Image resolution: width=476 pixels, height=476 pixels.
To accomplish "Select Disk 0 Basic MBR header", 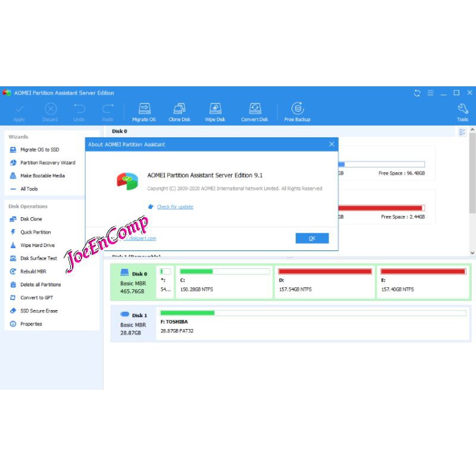I will click(x=133, y=282).
